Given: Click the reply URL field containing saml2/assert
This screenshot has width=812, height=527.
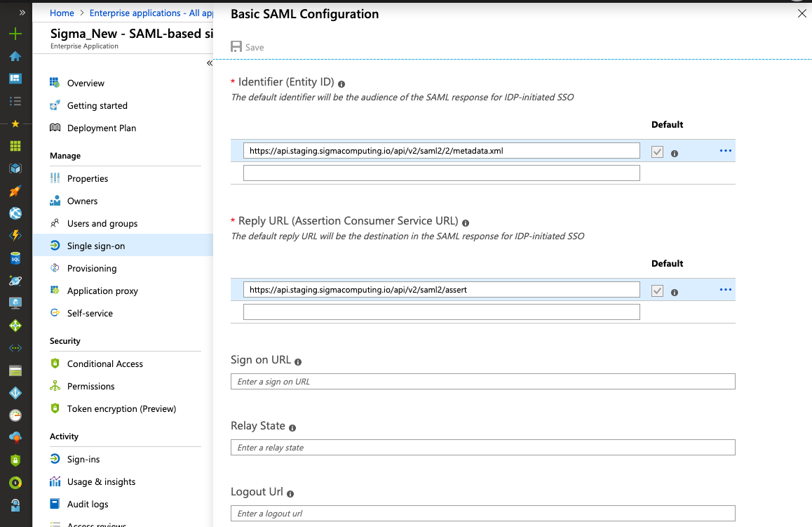Looking at the screenshot, I should point(442,290).
